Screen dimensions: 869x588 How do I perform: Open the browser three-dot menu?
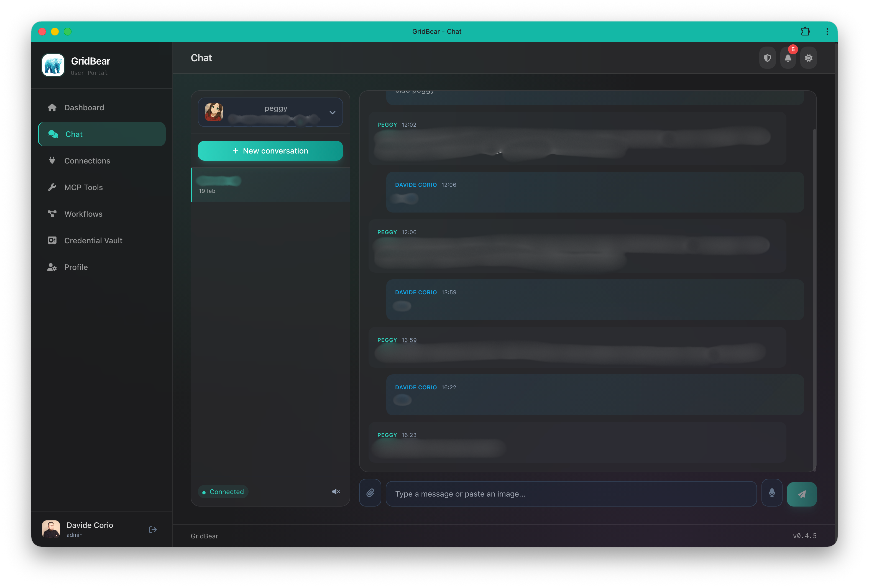point(827,31)
